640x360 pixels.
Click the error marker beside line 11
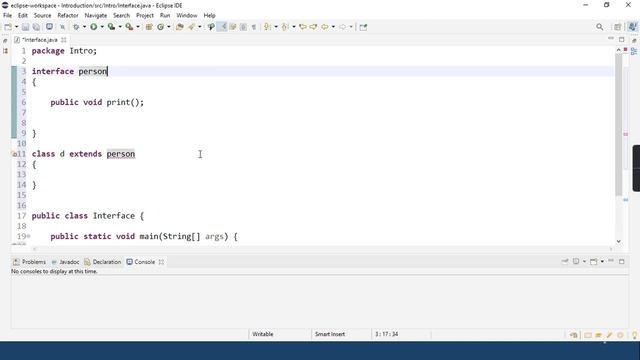click(x=14, y=154)
